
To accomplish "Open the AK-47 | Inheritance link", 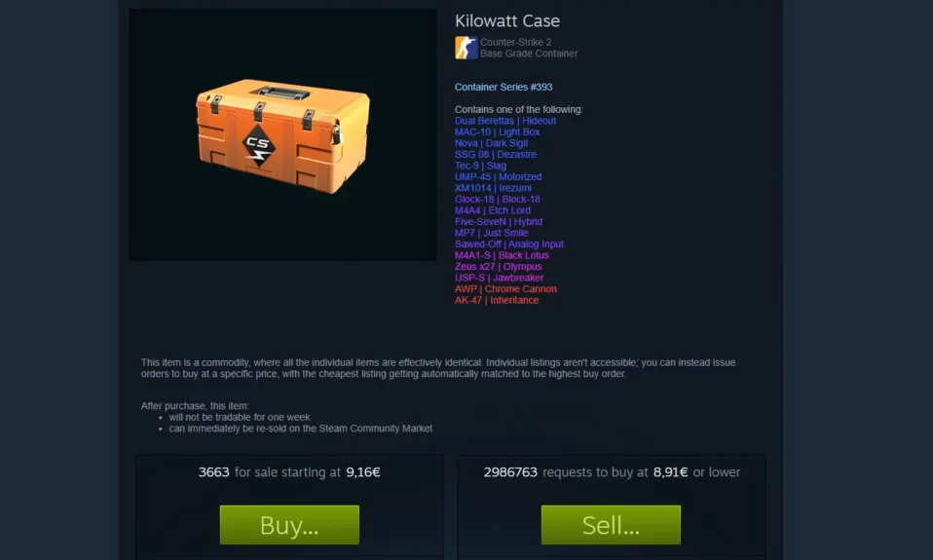I will click(x=497, y=301).
